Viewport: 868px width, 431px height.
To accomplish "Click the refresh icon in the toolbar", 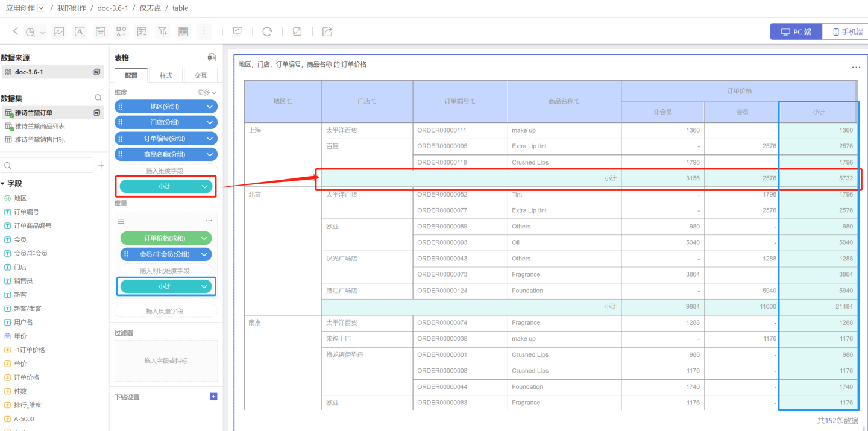I will [267, 31].
